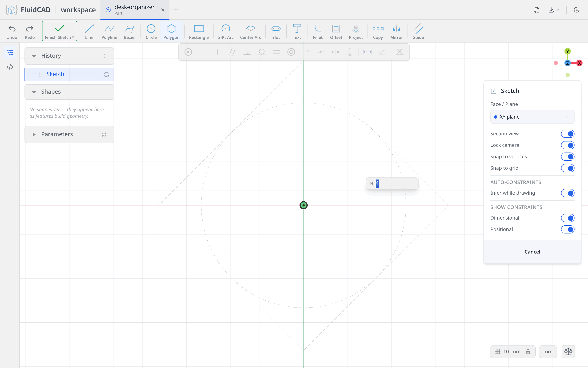
Task: Select the Polyline tool
Action: pos(109,32)
